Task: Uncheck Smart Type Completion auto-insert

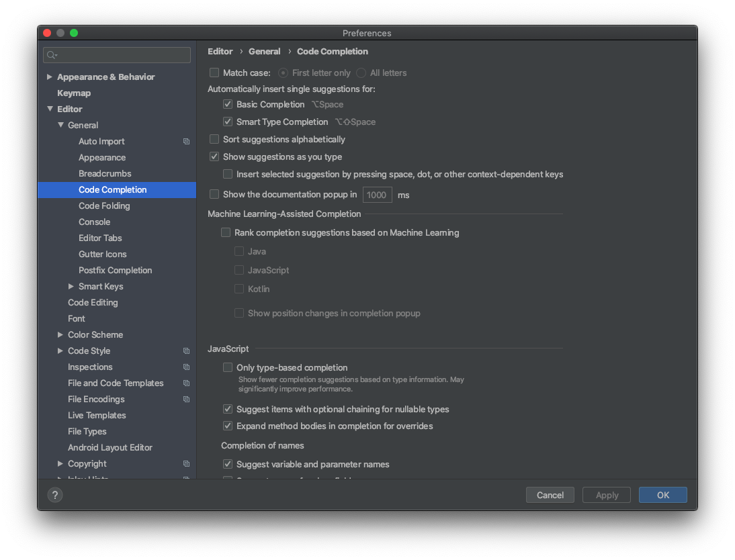Action: click(x=228, y=122)
